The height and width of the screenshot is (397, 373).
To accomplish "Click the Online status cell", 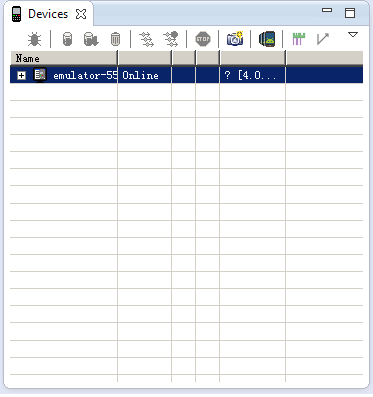I will [144, 75].
